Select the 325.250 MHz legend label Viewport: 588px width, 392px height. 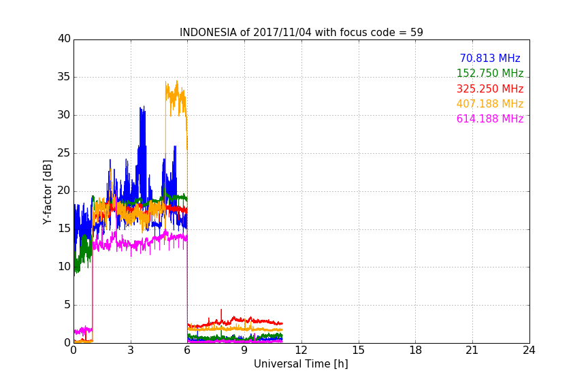[x=490, y=88]
